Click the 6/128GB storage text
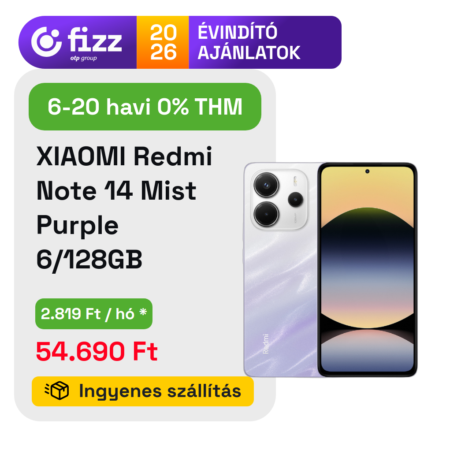This screenshot has height=476, width=476. point(89,260)
